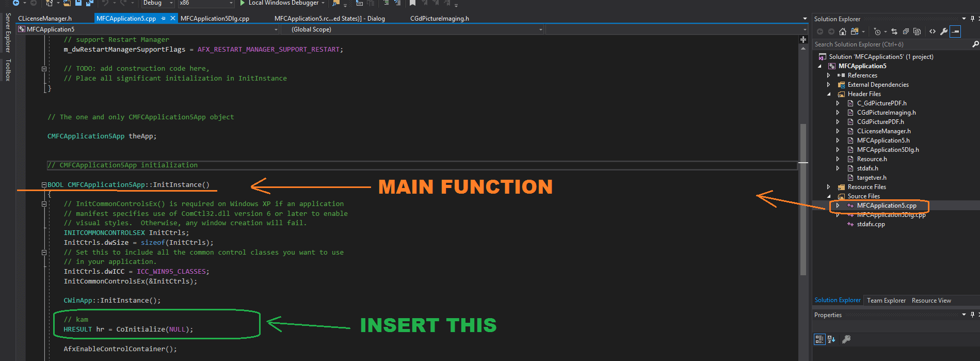Open Properties wrench in Solution Explorer toolbar
The height and width of the screenshot is (361, 980).
[x=944, y=32]
